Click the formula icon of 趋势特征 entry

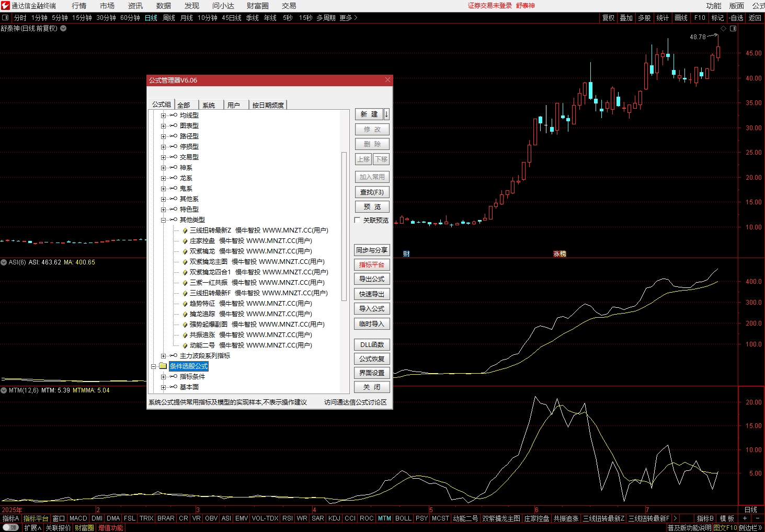pyautogui.click(x=185, y=304)
